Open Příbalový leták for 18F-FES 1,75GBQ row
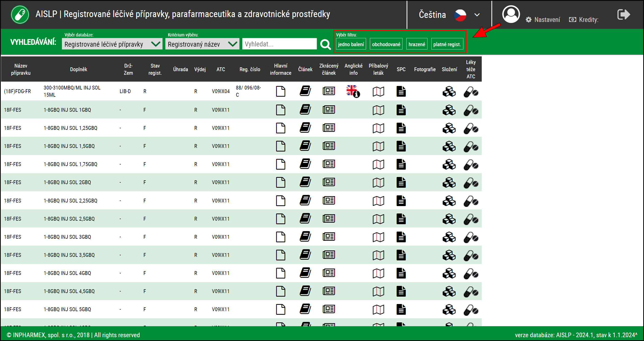 click(x=378, y=165)
